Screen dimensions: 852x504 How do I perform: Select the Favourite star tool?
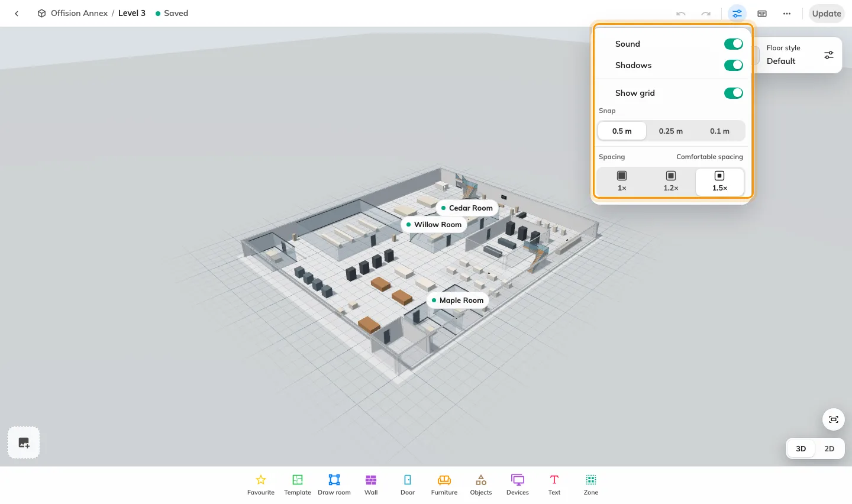pyautogui.click(x=261, y=484)
